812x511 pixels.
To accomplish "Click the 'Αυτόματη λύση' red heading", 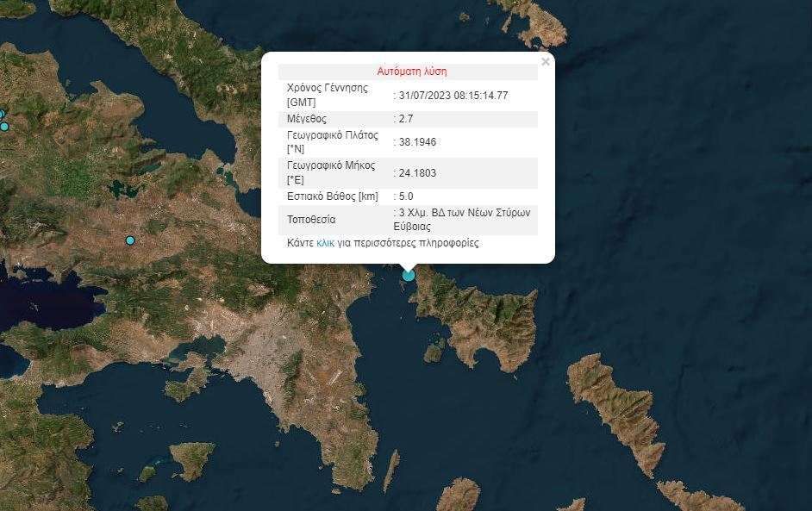I will tap(412, 72).
